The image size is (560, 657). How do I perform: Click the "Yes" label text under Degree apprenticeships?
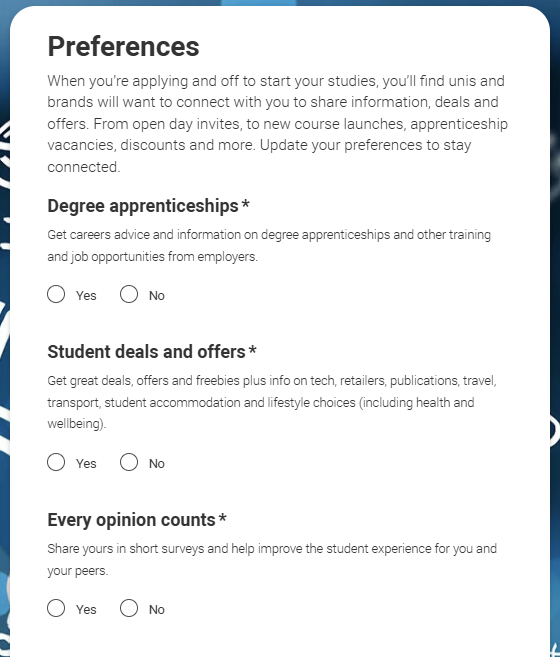tap(86, 295)
